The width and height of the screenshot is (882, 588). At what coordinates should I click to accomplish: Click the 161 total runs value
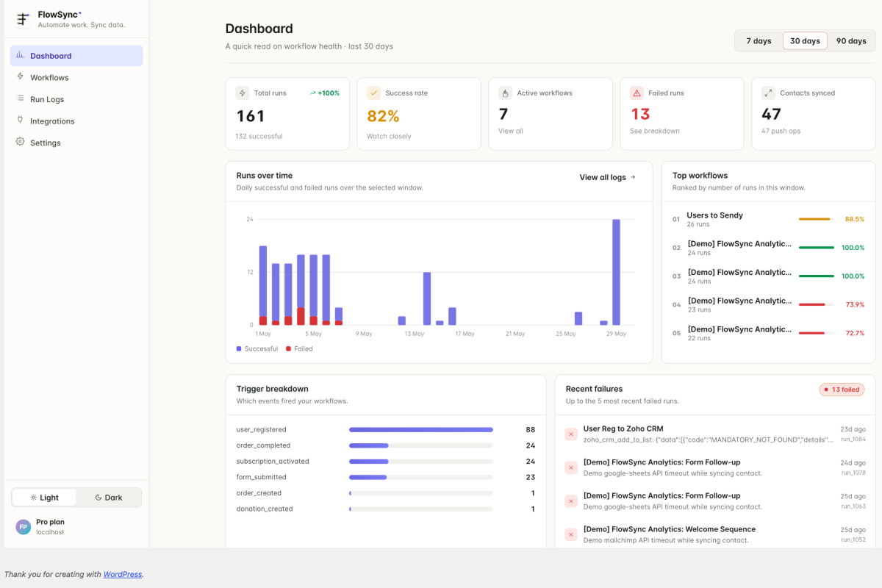coord(251,116)
